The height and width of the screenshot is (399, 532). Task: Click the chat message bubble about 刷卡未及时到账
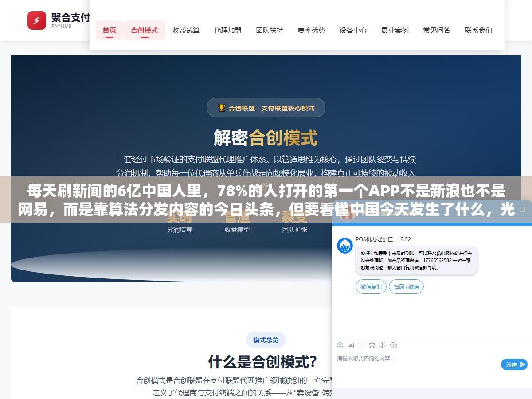coord(416,260)
